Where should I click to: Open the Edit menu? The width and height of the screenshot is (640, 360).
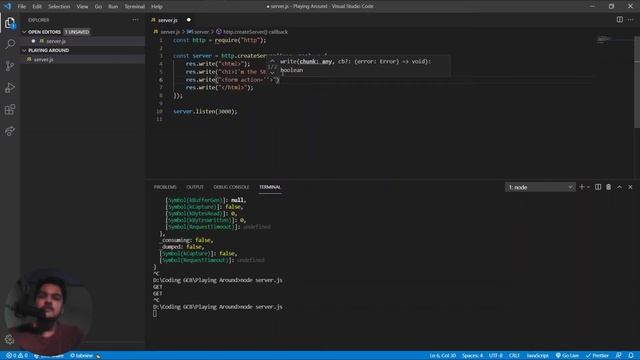point(37,6)
